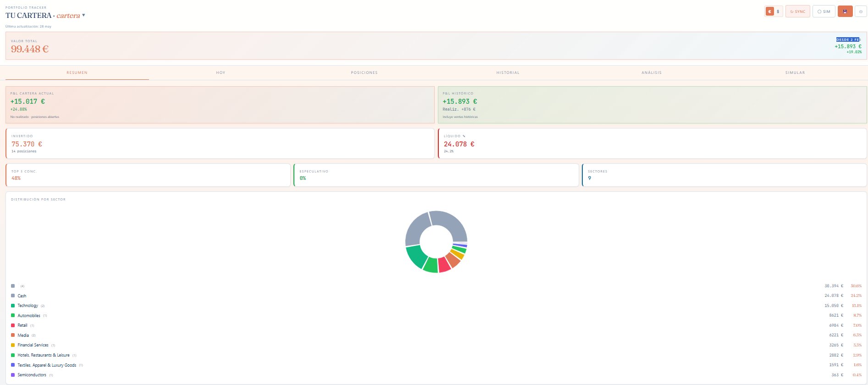Click the 15.050 € Technology amount
The width and height of the screenshot is (868, 385).
834,306
